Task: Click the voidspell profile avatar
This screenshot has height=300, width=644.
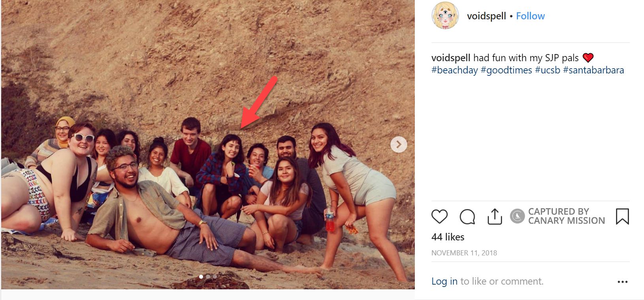Action: 444,16
